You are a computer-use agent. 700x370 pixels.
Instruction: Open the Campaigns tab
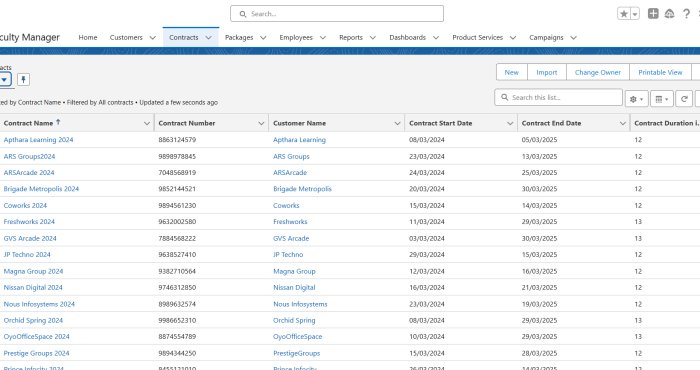point(546,37)
